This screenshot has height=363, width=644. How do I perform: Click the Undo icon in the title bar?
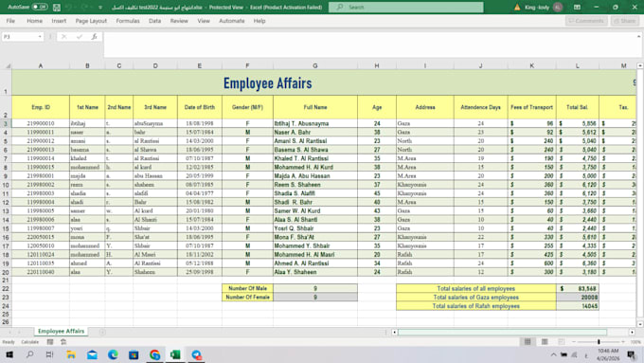point(68,7)
